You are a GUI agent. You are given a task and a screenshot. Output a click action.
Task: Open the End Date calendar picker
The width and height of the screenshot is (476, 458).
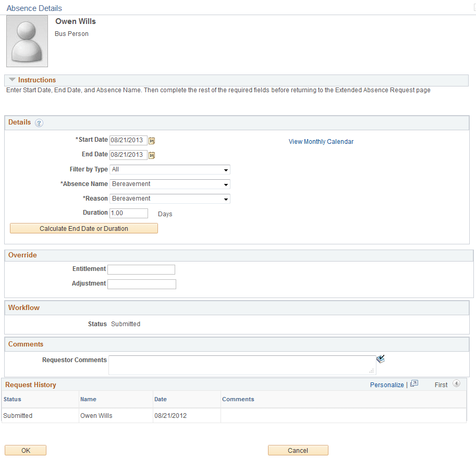[152, 155]
